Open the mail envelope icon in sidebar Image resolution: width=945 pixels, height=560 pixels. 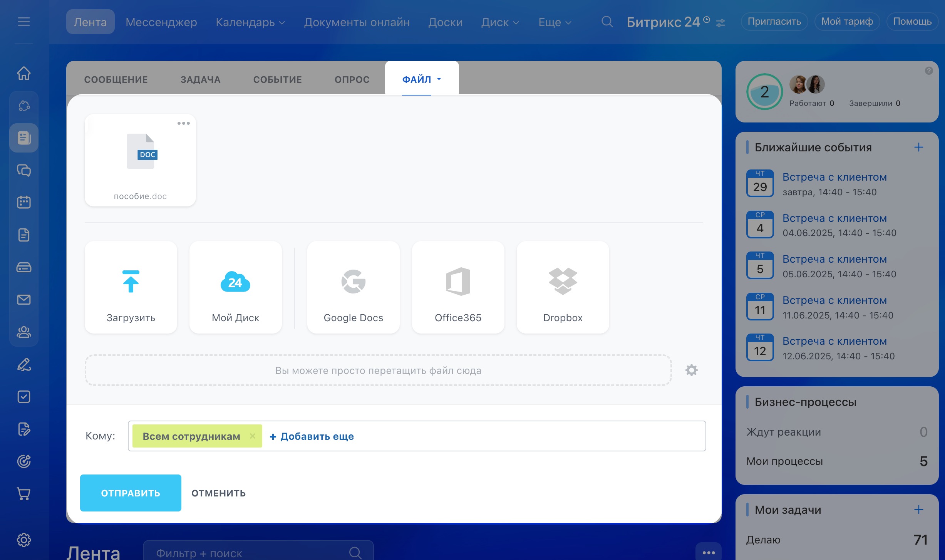24,299
